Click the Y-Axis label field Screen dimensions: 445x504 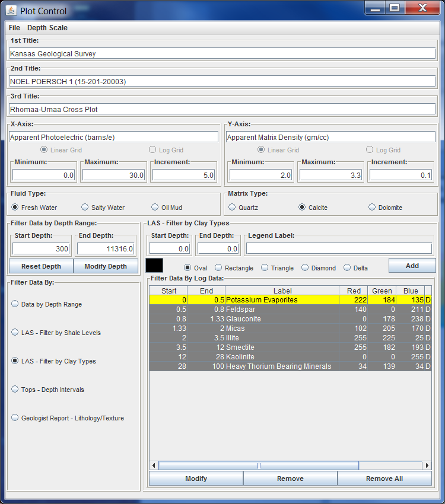point(330,137)
